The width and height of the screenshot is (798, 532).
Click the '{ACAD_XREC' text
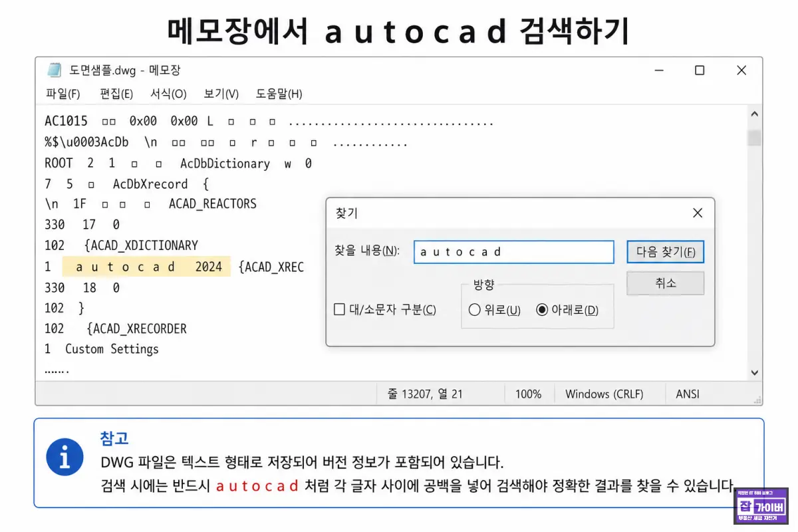tap(271, 267)
